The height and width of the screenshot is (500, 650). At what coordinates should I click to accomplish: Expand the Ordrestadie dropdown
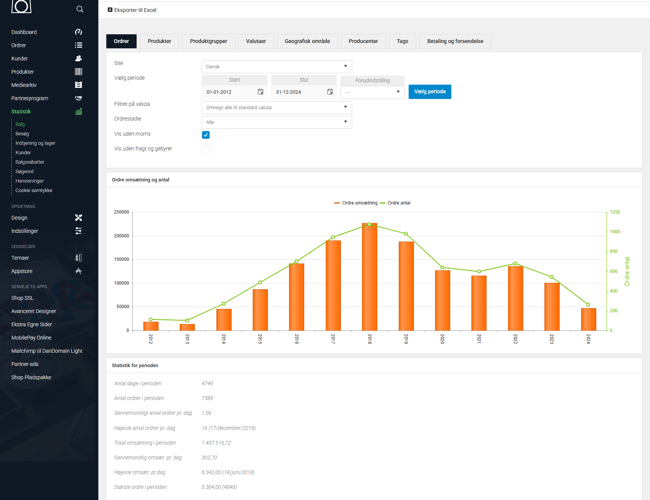click(276, 122)
